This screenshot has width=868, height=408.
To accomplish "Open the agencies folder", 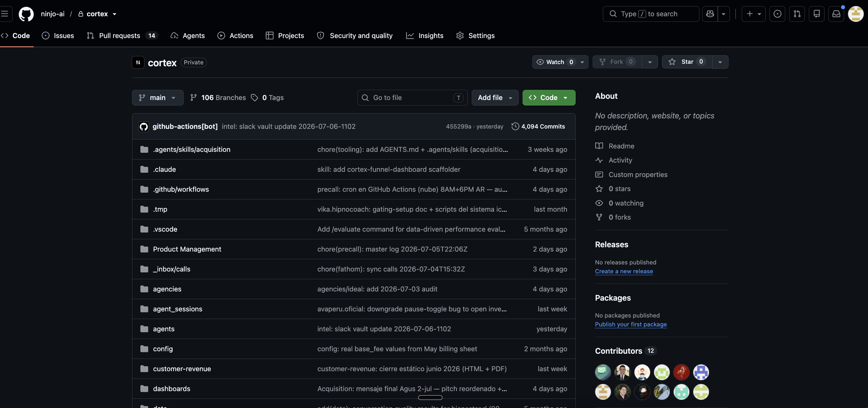I will click(167, 289).
